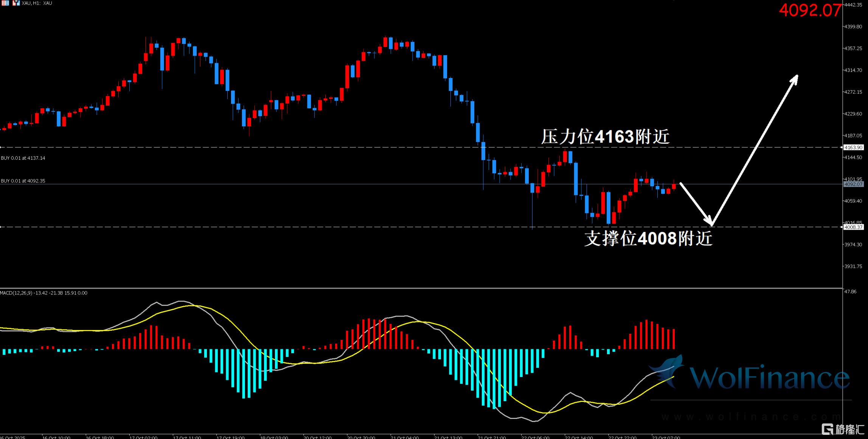
Task: Click the Depth of Market icon
Action: coord(5,3)
